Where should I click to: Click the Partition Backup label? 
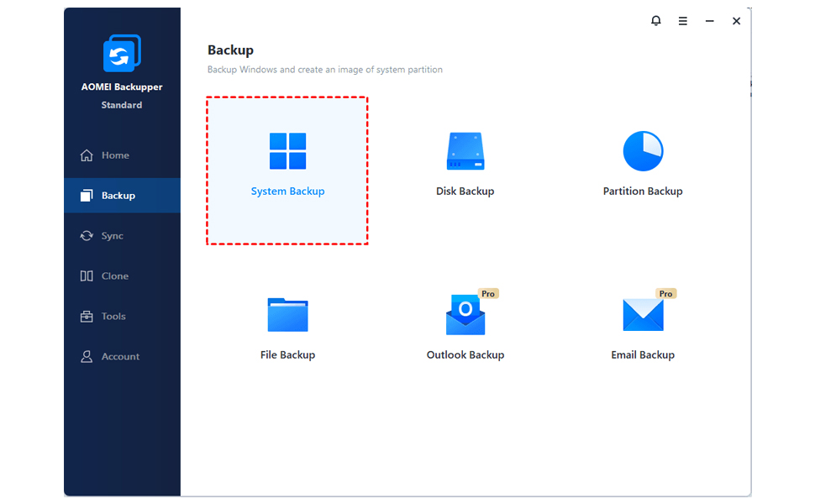[x=643, y=192]
